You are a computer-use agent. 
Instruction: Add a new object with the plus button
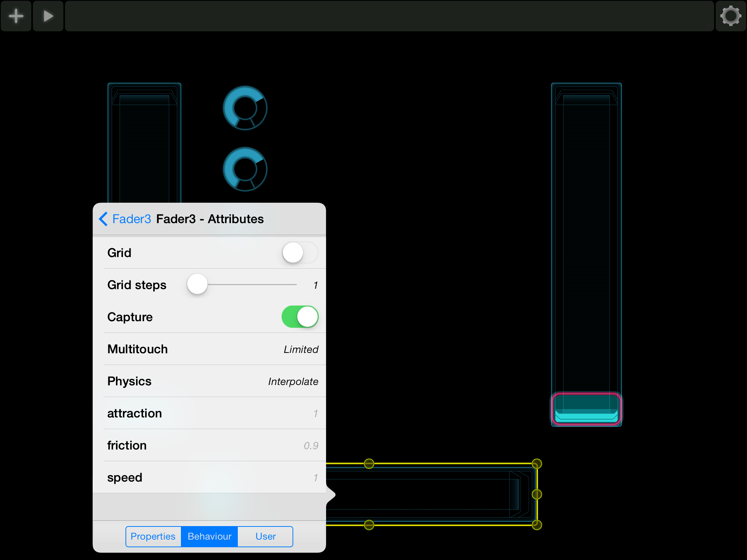coord(16,16)
